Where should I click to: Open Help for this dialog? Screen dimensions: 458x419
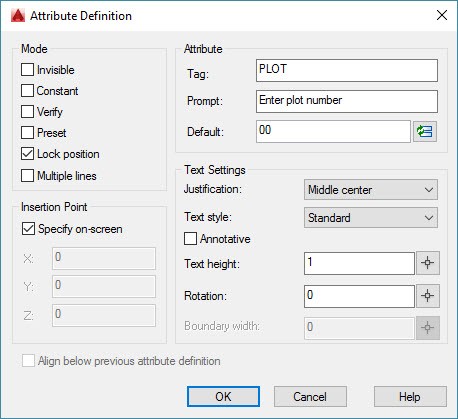410,397
